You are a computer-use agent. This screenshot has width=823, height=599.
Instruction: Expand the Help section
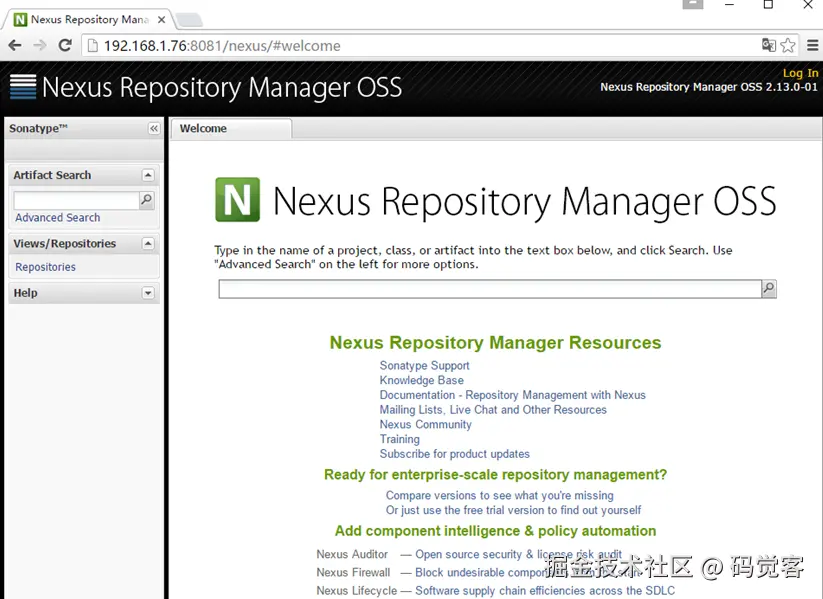(148, 293)
